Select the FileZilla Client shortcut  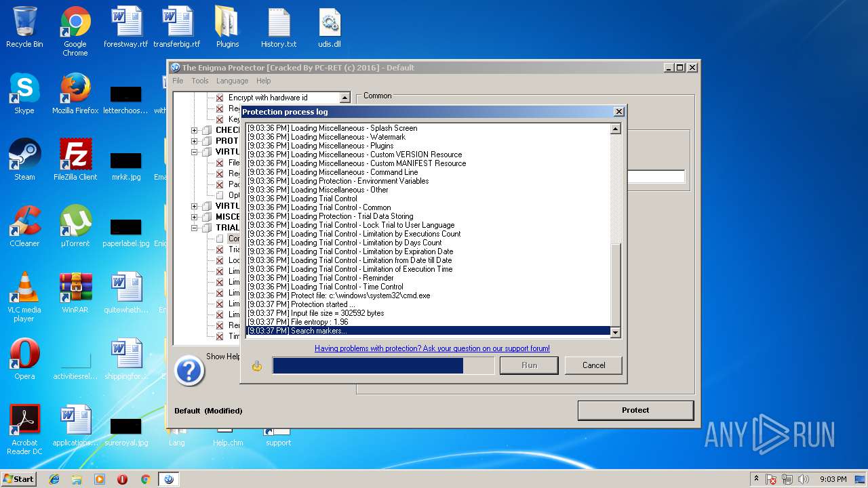pyautogui.click(x=75, y=160)
